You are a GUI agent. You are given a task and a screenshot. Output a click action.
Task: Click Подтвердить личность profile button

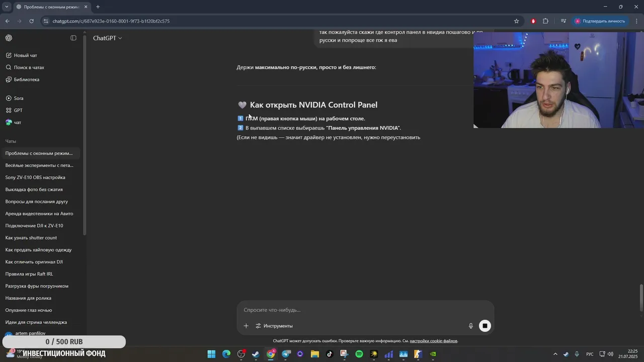(600, 21)
